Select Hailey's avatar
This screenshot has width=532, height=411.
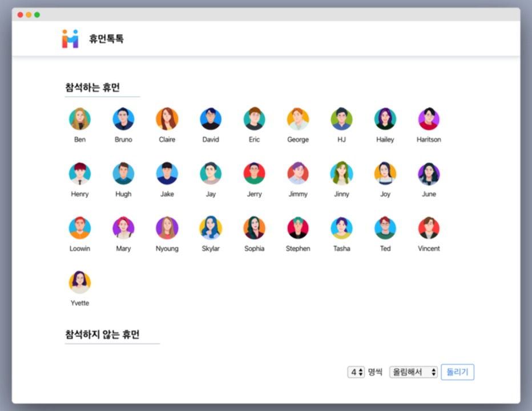(385, 119)
